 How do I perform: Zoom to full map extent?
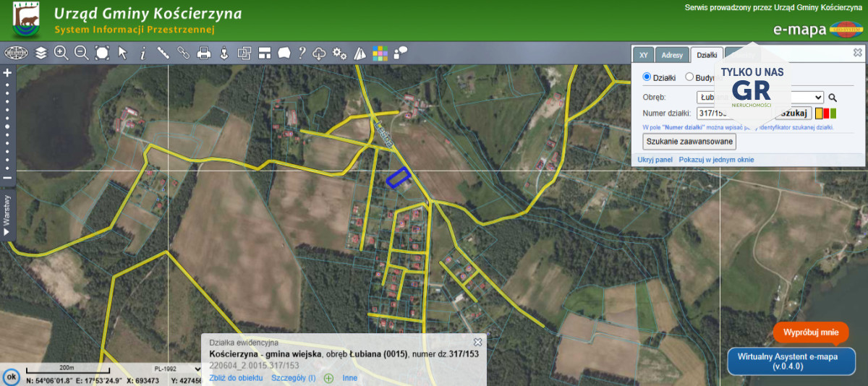(x=102, y=53)
